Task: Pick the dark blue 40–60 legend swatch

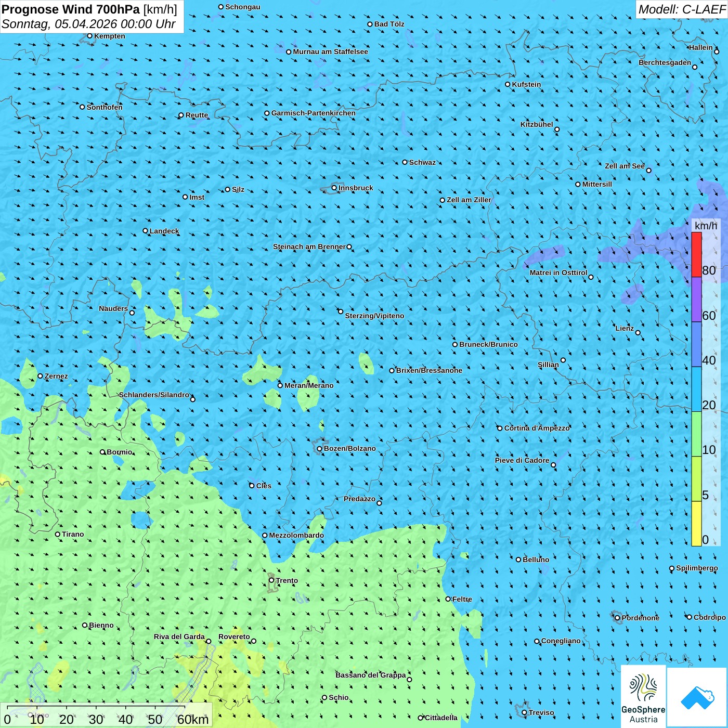Action: (x=696, y=345)
